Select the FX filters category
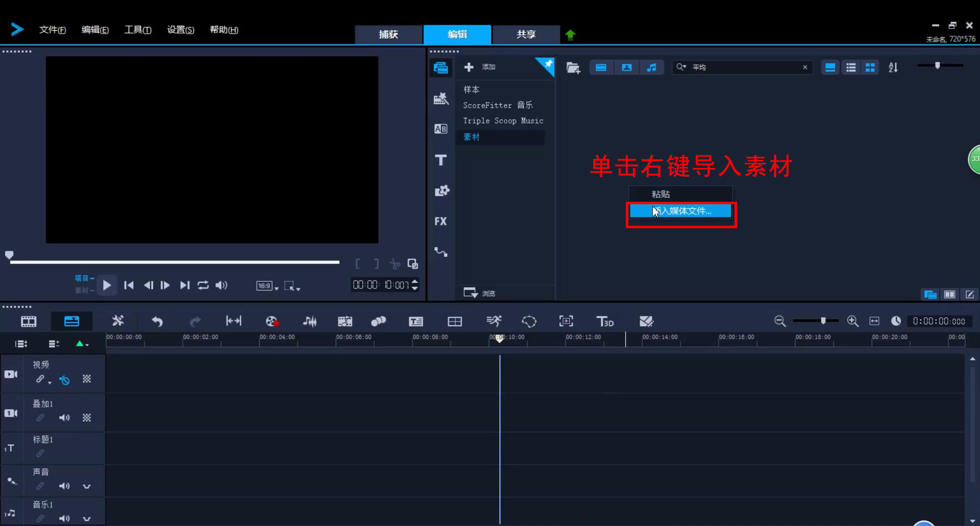The height and width of the screenshot is (526, 980). pyautogui.click(x=441, y=221)
